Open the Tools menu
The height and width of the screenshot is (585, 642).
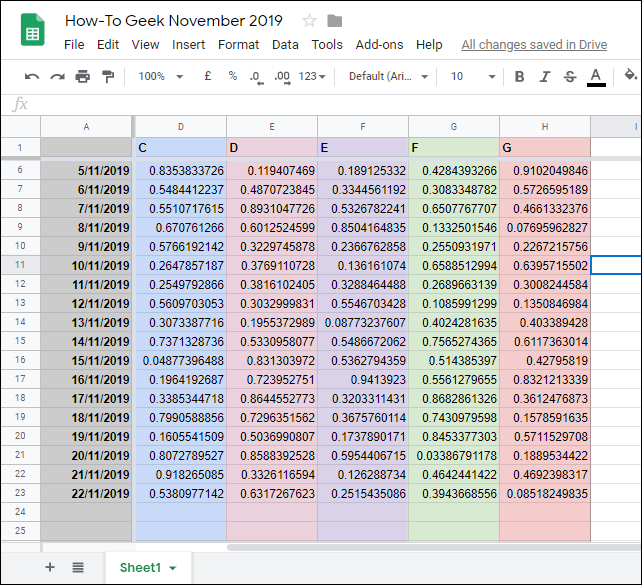(x=327, y=45)
